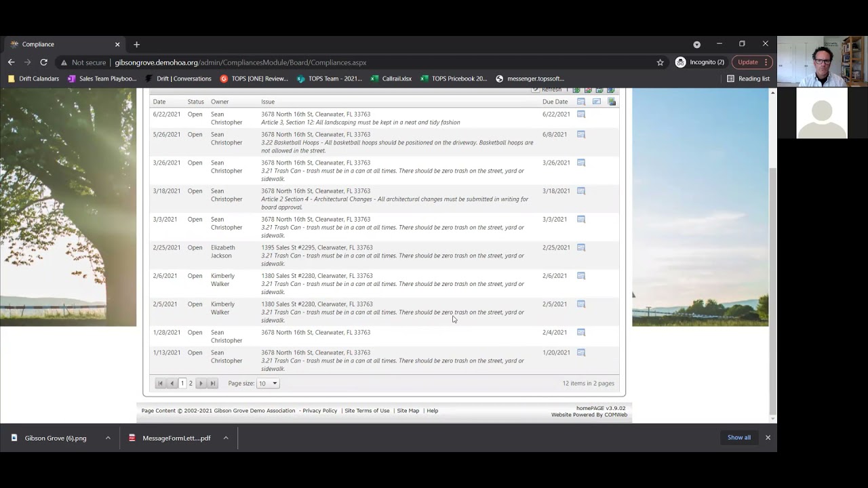Click the first header icon beside Due Date
The height and width of the screenshot is (488, 868).
[x=581, y=102]
